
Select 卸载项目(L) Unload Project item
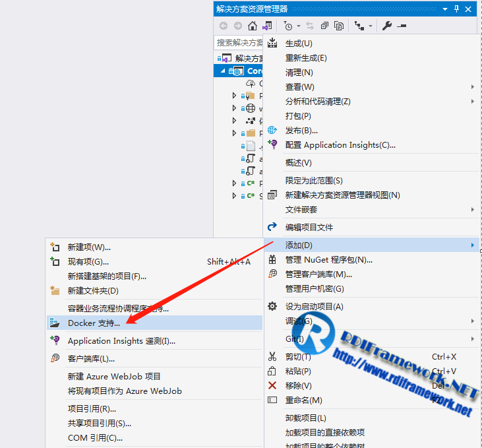(371, 418)
